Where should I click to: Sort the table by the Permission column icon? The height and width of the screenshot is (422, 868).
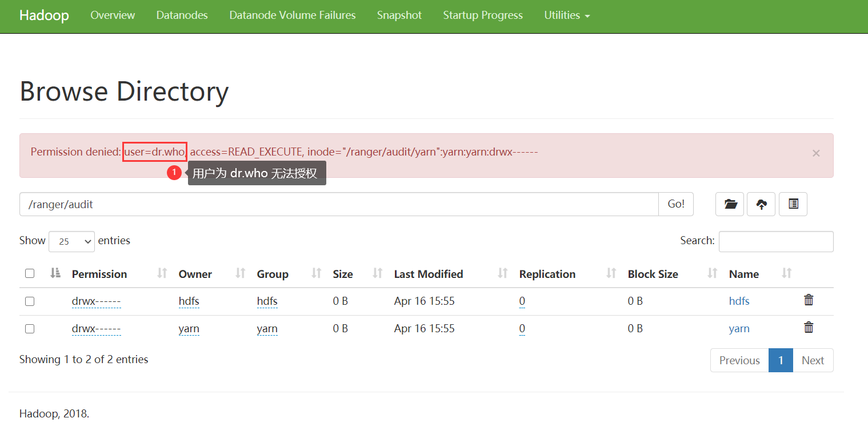162,273
